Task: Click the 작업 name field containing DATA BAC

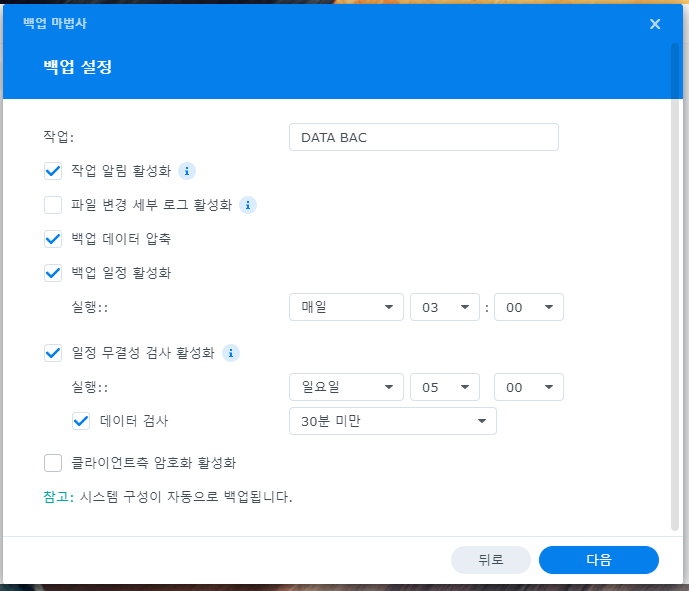Action: (424, 137)
